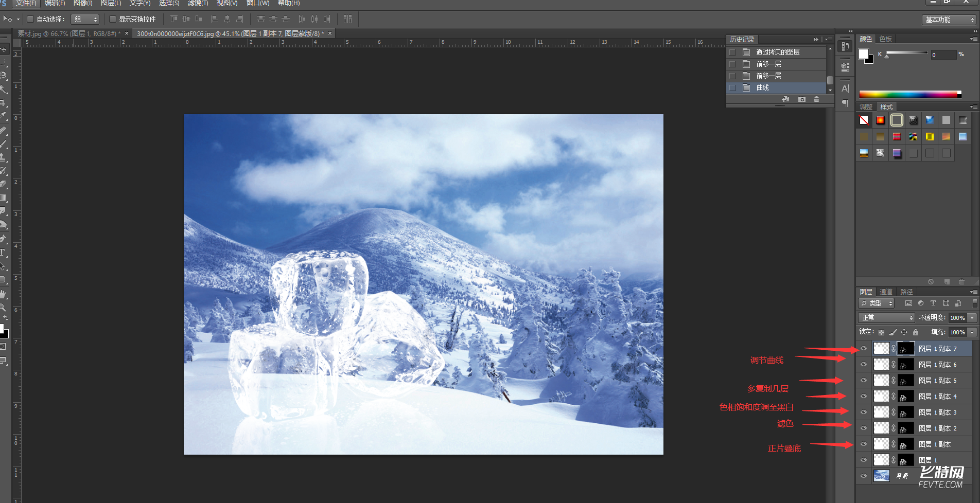
Task: Hide the 图层 1 副本 6 layer
Action: [x=864, y=365]
